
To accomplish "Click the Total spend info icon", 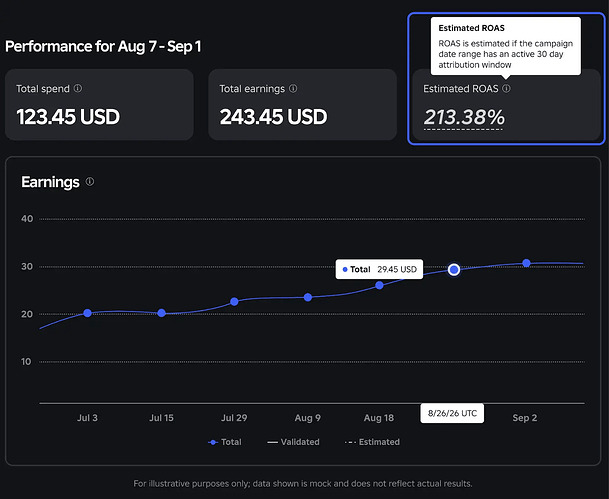I will pos(78,88).
